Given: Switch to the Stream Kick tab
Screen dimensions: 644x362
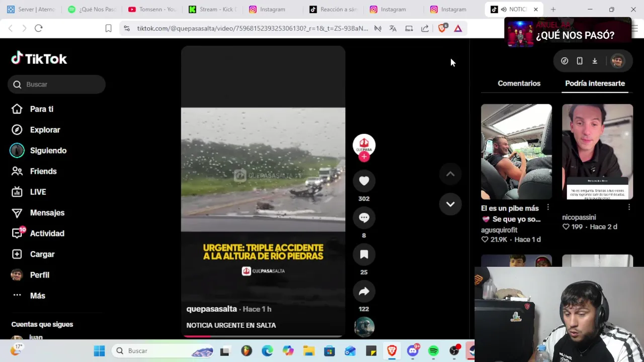Looking at the screenshot, I should pyautogui.click(x=213, y=9).
